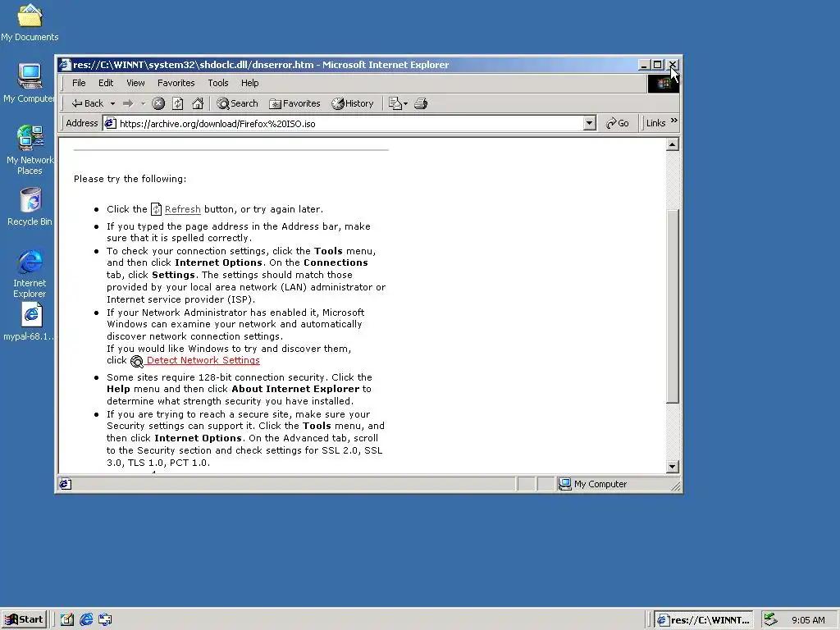Click Show Desktop quick launch icon
This screenshot has width=840, height=630.
pos(67,620)
